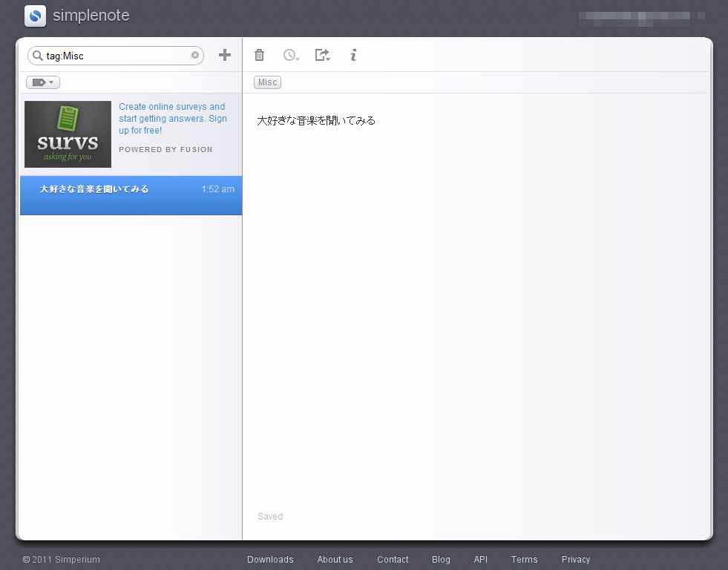The image size is (728, 570).
Task: Open the tags dropdown in the sidebar
Action: (43, 82)
